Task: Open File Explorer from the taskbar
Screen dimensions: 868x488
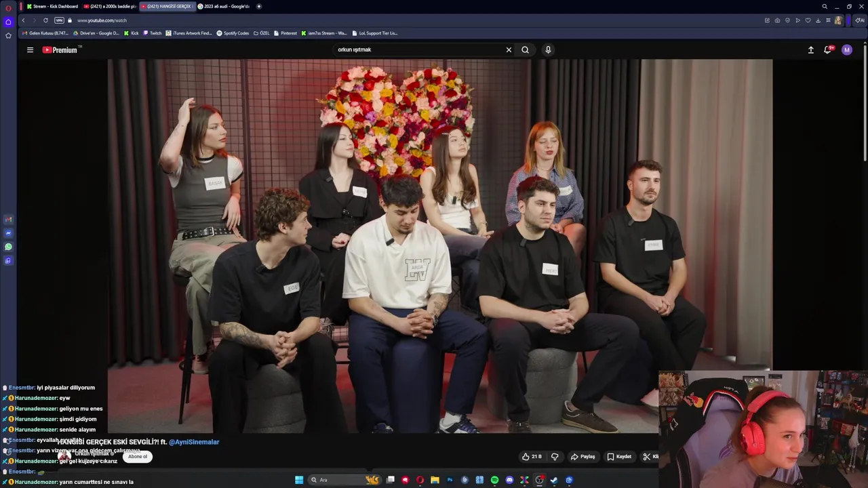Action: pos(435,480)
